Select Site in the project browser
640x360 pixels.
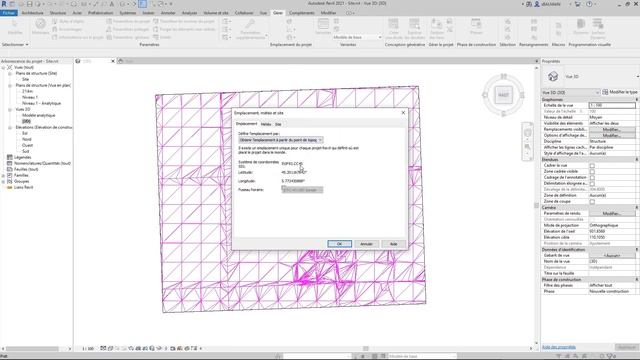(x=25, y=79)
